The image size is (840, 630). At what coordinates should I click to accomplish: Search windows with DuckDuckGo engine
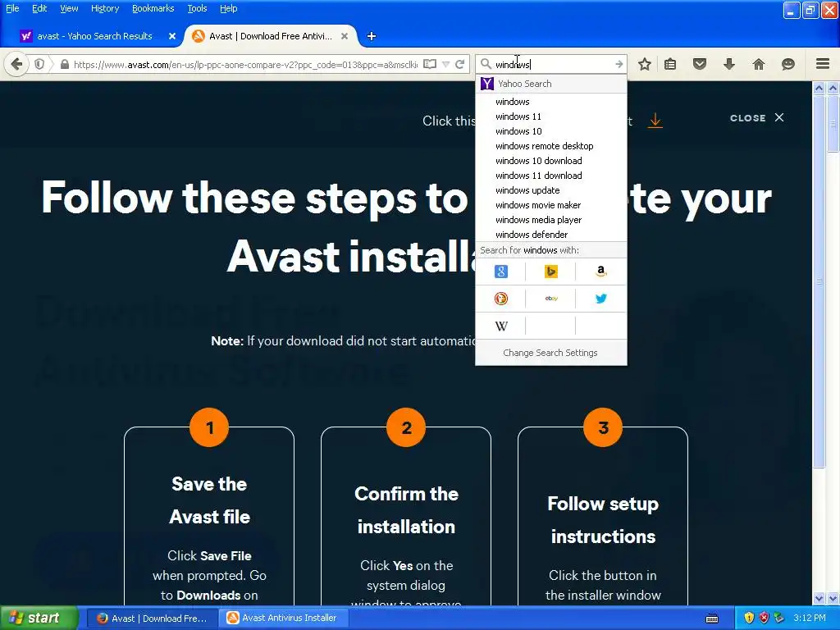(x=501, y=299)
